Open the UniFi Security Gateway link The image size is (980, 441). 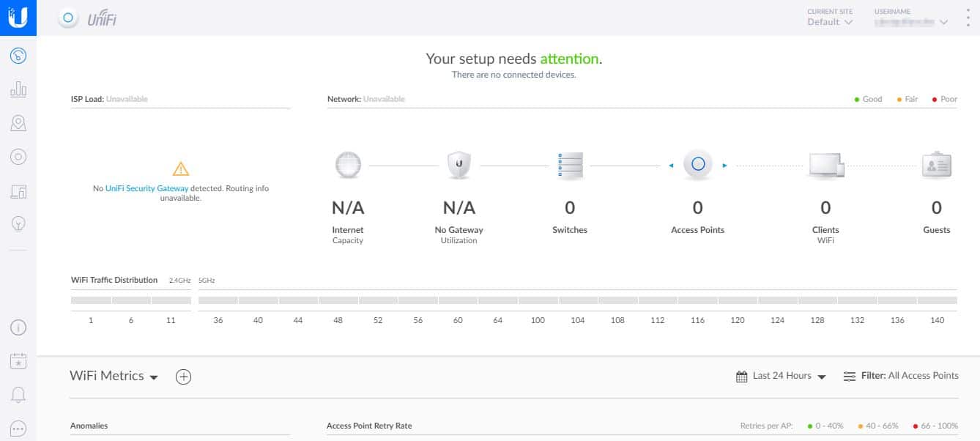(146, 188)
